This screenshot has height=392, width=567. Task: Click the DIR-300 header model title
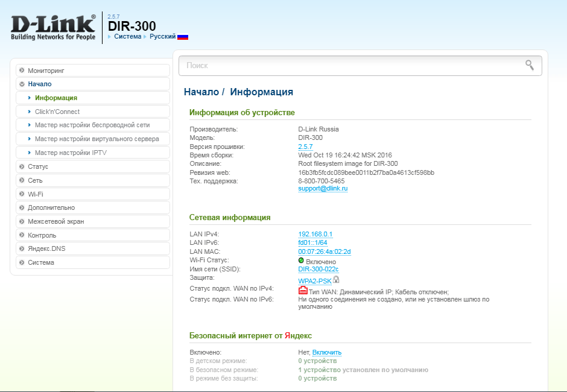point(132,26)
